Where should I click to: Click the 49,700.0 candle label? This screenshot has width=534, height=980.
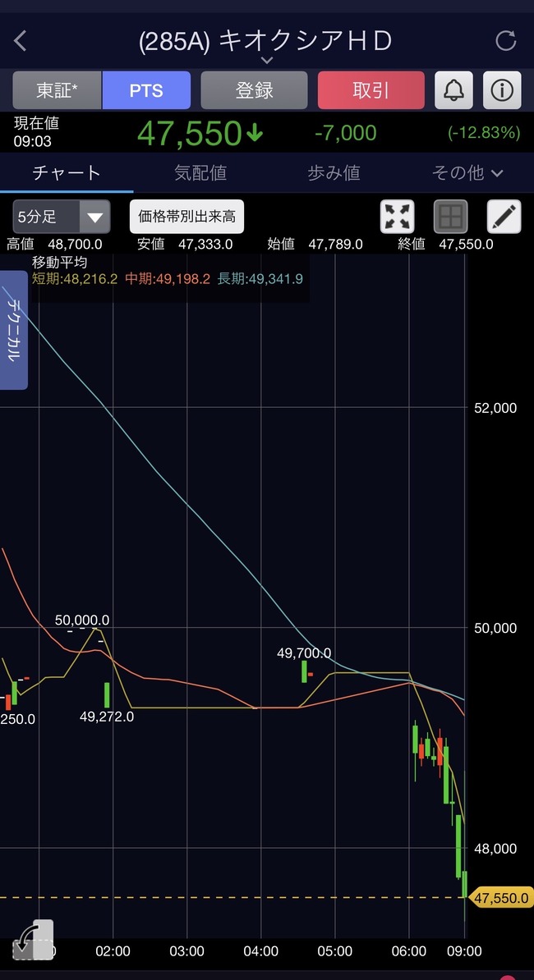(304, 653)
